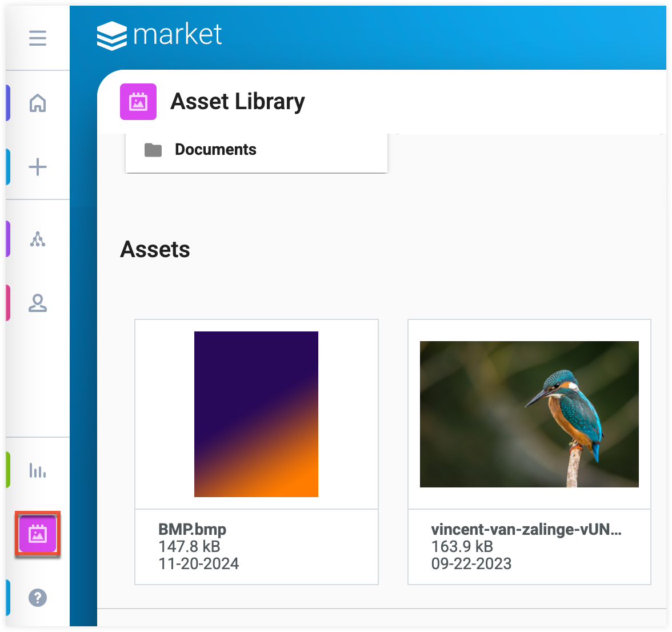This screenshot has height=632, width=672.
Task: Open the hierarchy nodes icon in the sidebar
Action: pyautogui.click(x=38, y=239)
